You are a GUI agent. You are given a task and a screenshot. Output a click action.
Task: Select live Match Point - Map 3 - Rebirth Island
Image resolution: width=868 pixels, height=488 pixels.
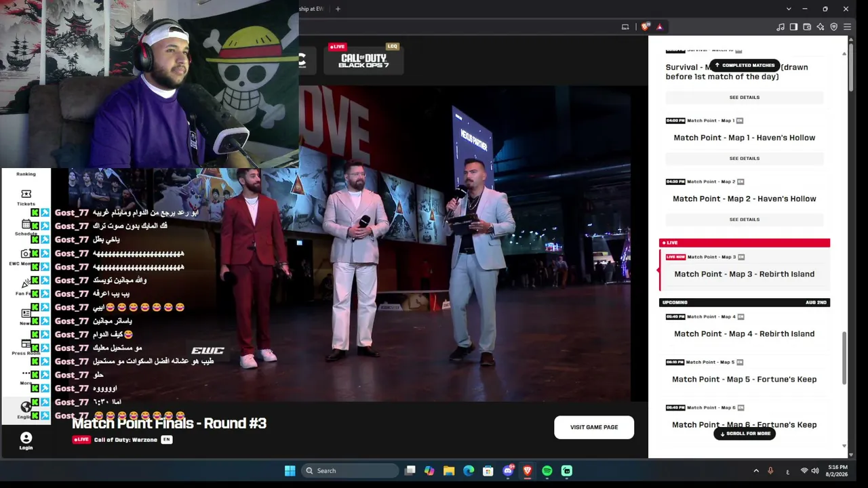pyautogui.click(x=745, y=270)
